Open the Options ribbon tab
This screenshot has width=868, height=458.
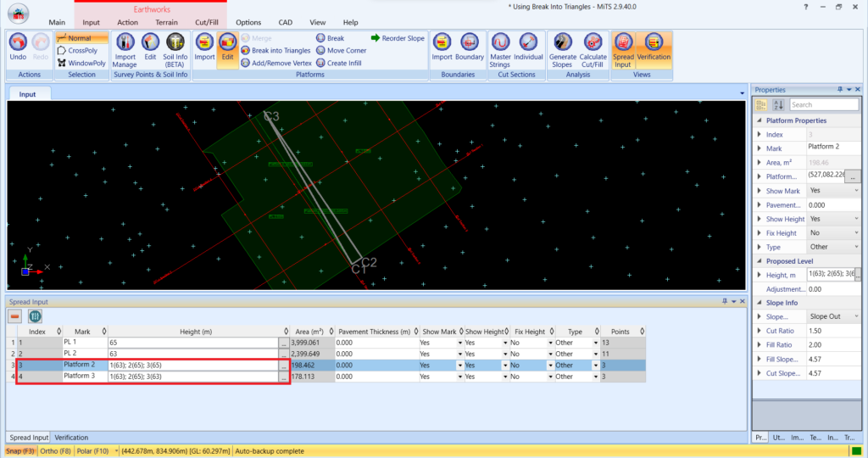pyautogui.click(x=248, y=22)
